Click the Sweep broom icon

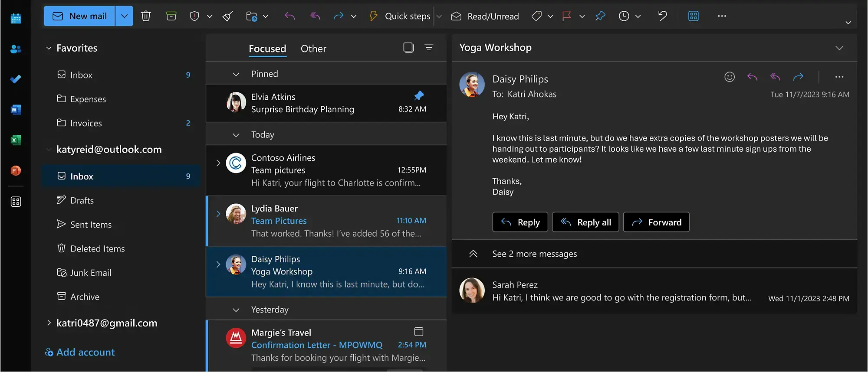click(x=227, y=16)
